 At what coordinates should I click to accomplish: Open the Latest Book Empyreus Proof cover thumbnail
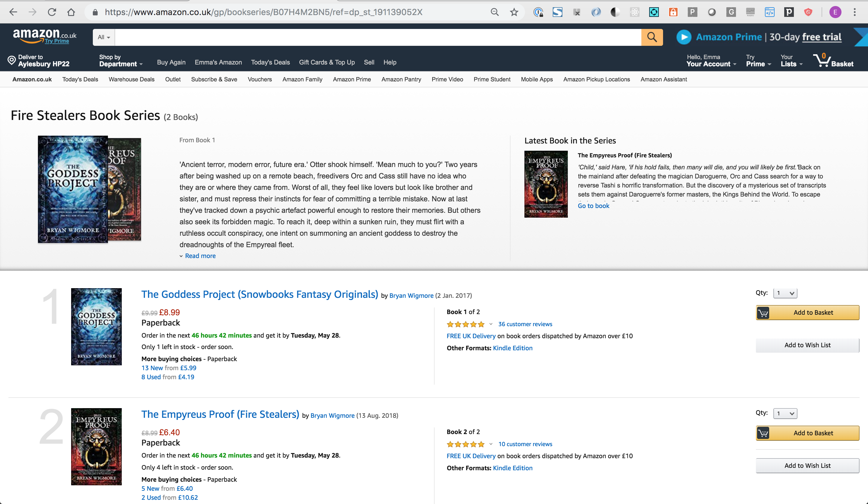click(x=546, y=184)
